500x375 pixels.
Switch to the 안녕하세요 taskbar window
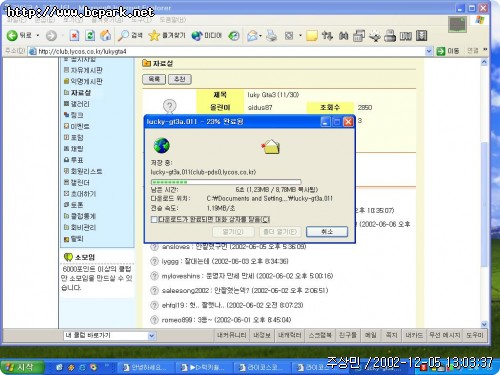click(145, 367)
